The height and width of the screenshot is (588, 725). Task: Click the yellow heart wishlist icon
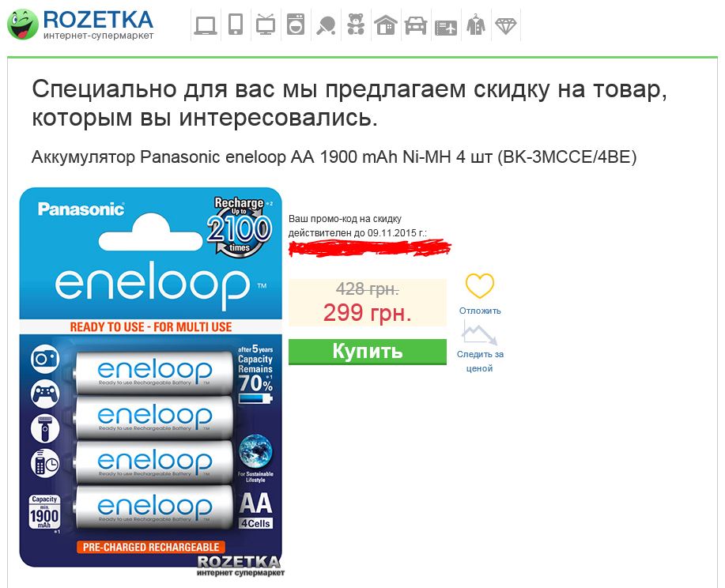479,285
